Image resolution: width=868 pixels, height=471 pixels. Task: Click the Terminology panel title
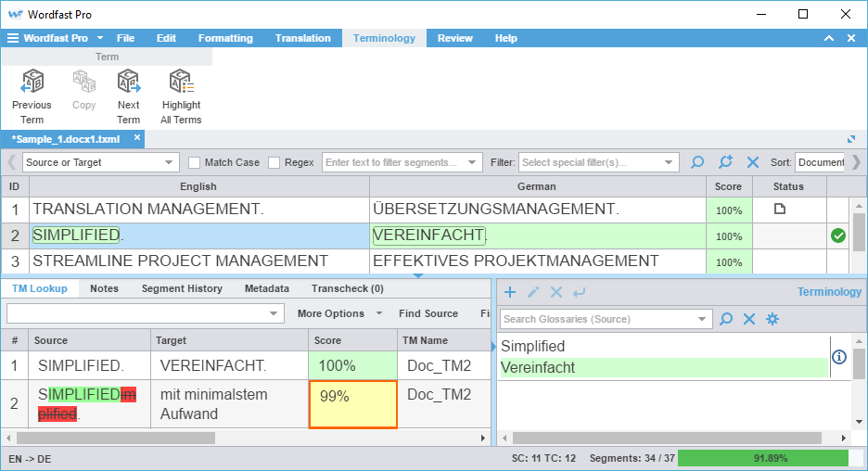pyautogui.click(x=829, y=292)
